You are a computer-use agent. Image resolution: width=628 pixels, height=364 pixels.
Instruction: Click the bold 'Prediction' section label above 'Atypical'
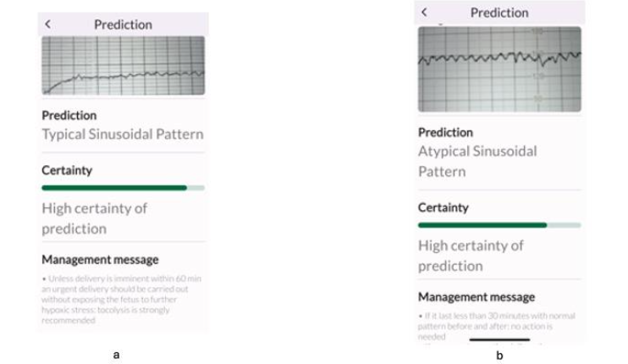coord(445,132)
